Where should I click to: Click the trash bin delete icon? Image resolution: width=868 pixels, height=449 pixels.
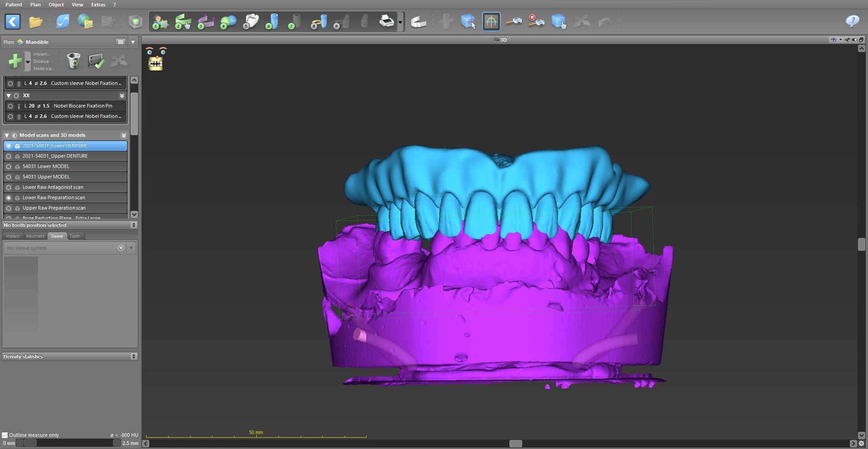(73, 61)
